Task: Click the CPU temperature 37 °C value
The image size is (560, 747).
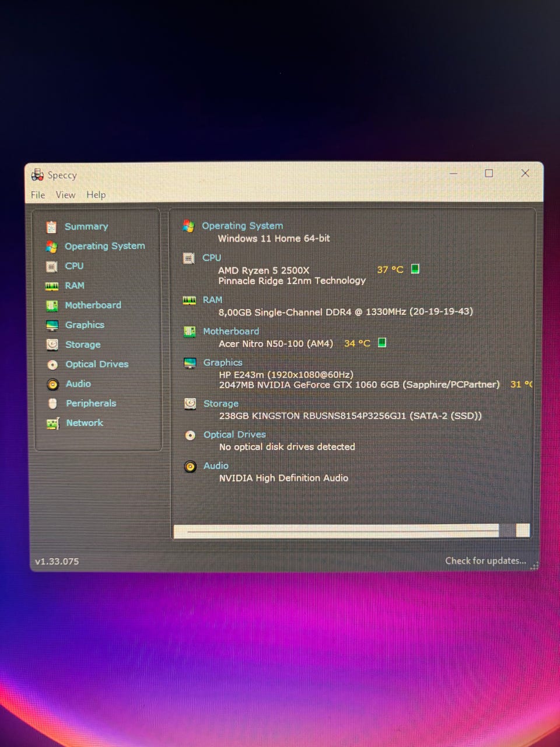Action: click(x=390, y=270)
